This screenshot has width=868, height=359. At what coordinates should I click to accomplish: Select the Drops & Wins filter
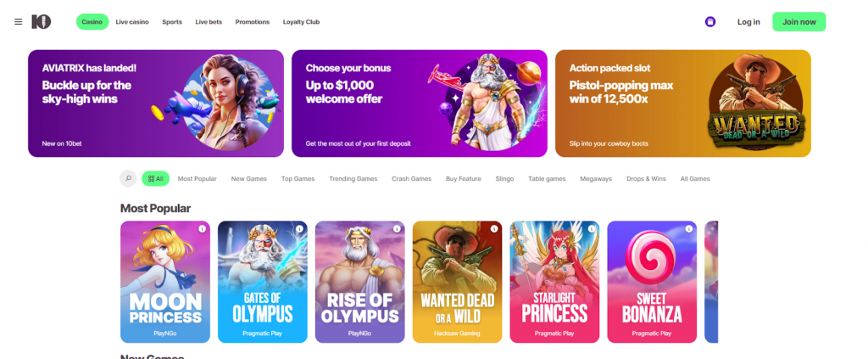pyautogui.click(x=647, y=179)
